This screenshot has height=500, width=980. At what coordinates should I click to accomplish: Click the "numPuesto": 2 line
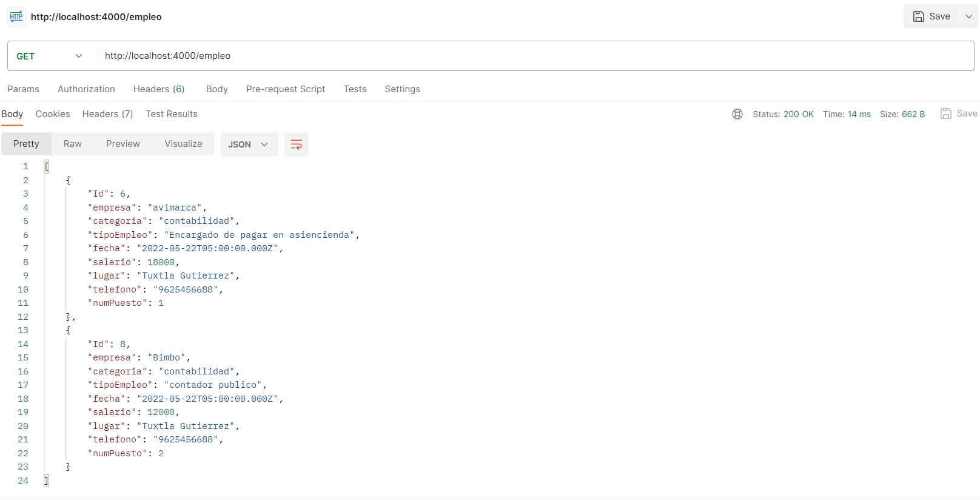[126, 453]
